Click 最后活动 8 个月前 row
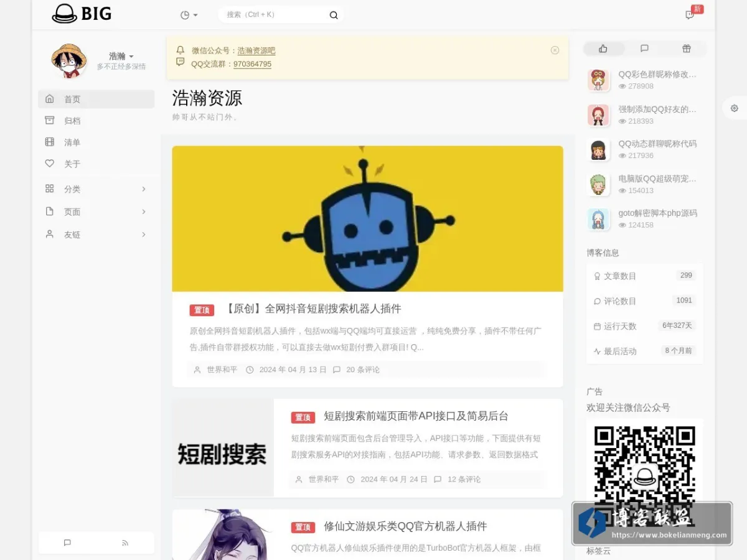Viewport: 747px width, 560px height. pos(645,351)
